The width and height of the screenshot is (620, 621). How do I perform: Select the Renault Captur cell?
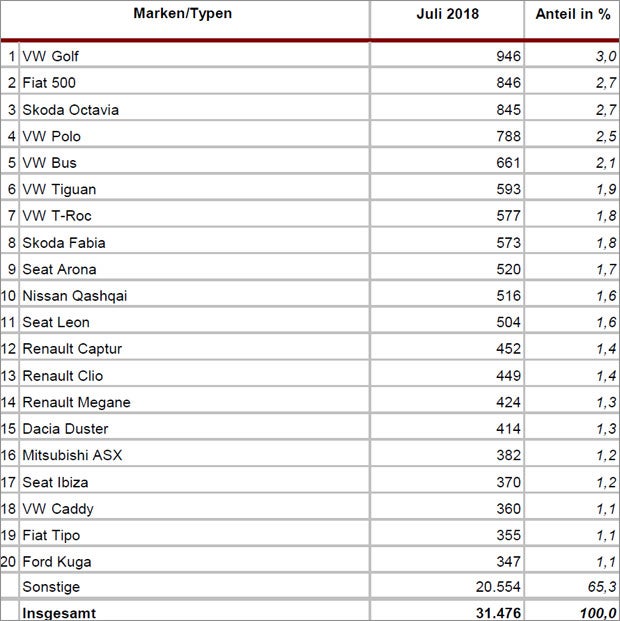[72, 349]
